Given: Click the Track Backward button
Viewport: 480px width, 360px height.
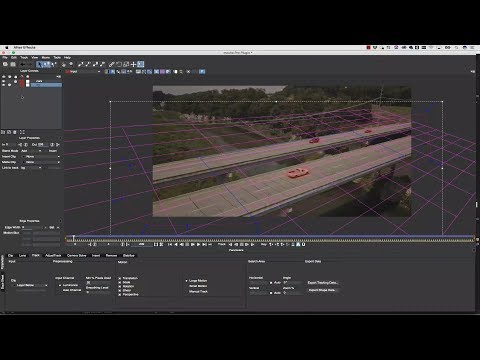Looking at the screenshot, I should [x=231, y=244].
